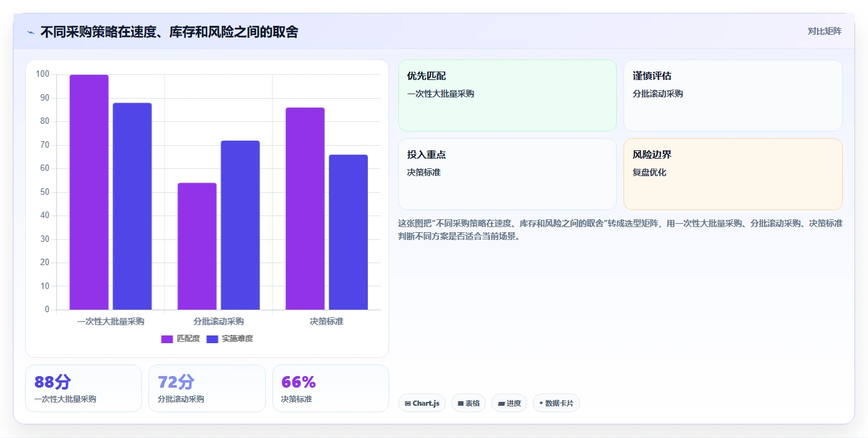Click the purple 匹配度 bar for 决策标准

[305, 208]
